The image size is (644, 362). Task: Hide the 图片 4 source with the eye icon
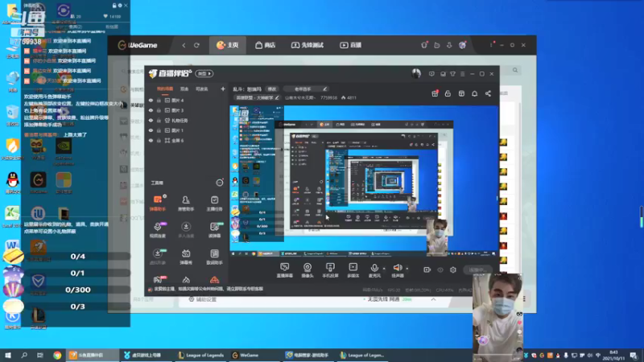tap(151, 100)
